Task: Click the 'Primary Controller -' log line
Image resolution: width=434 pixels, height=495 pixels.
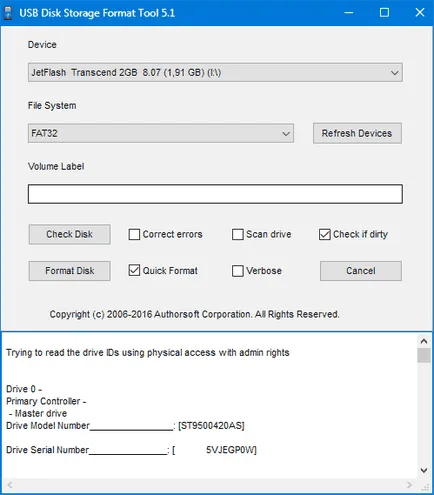Action: pyautogui.click(x=46, y=401)
